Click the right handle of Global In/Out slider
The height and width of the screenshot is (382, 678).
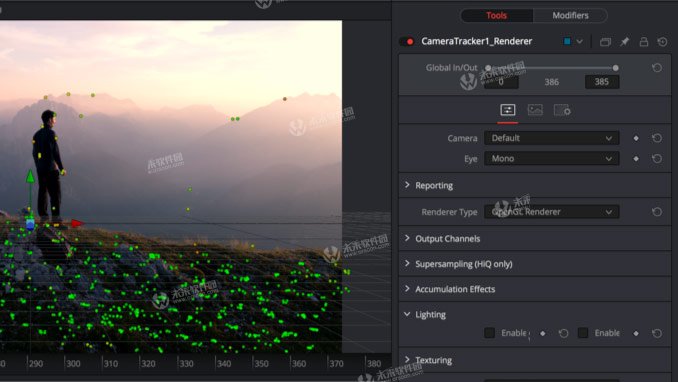click(x=615, y=68)
